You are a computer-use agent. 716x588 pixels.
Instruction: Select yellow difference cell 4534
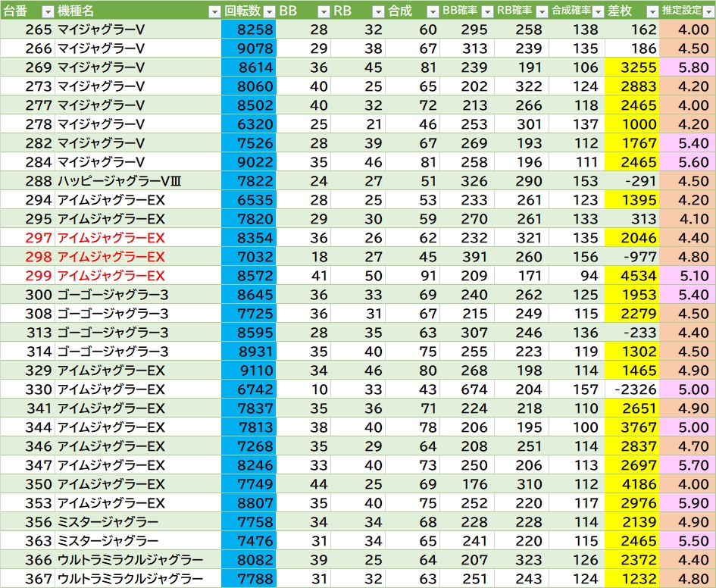pyautogui.click(x=632, y=276)
